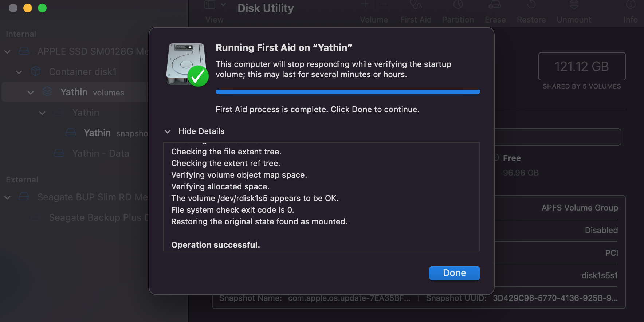Click the Erase drive icon in toolbar

495,5
